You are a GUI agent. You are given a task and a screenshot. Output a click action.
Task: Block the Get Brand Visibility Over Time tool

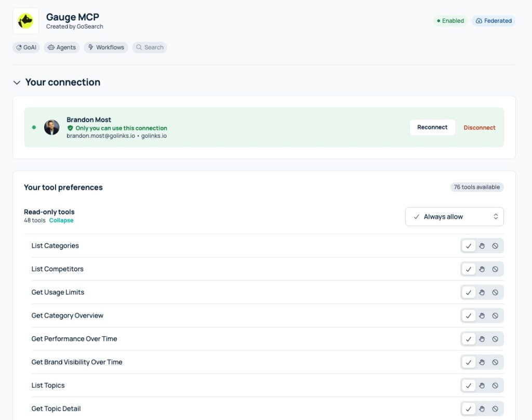point(495,362)
